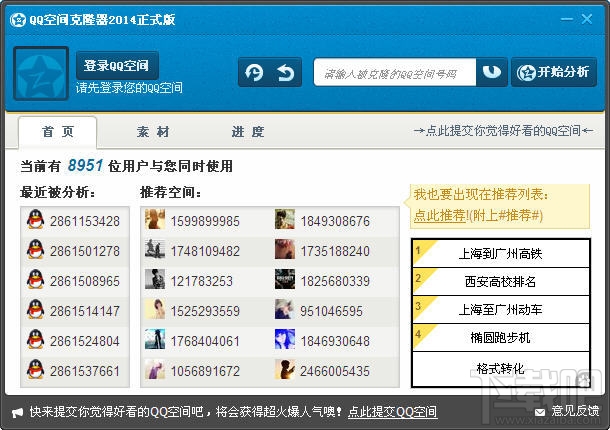Screen dimensions: 610x430
Task: Select recently analyzed number 2861508965
Action: 85,281
